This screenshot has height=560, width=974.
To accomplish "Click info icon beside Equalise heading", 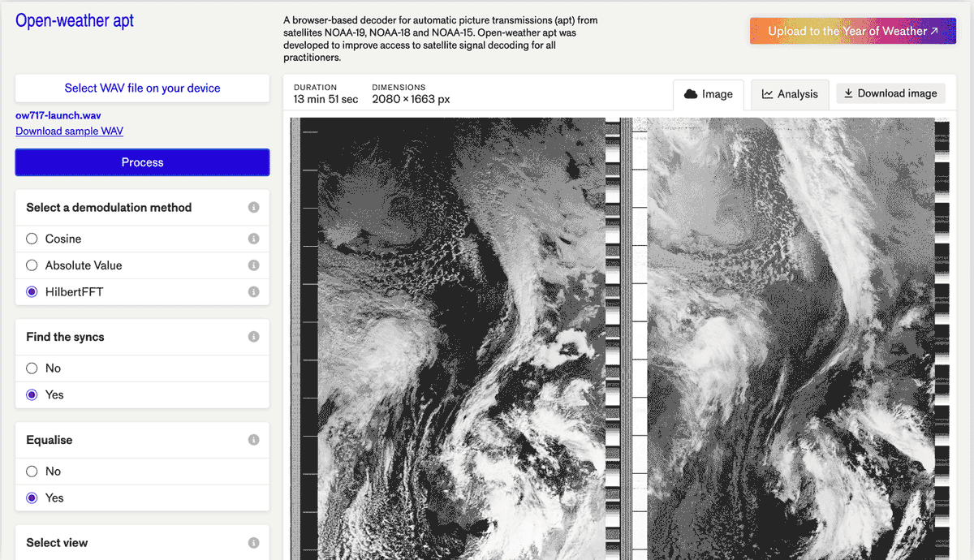I will (x=253, y=440).
